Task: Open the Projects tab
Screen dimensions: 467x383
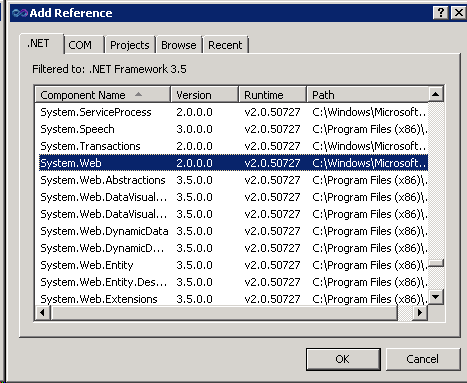Action: (130, 45)
